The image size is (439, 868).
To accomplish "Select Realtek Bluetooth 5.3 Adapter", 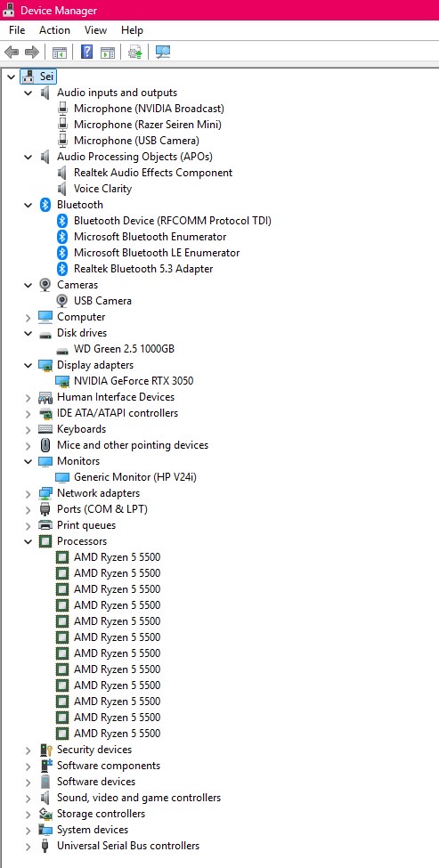I will (143, 269).
